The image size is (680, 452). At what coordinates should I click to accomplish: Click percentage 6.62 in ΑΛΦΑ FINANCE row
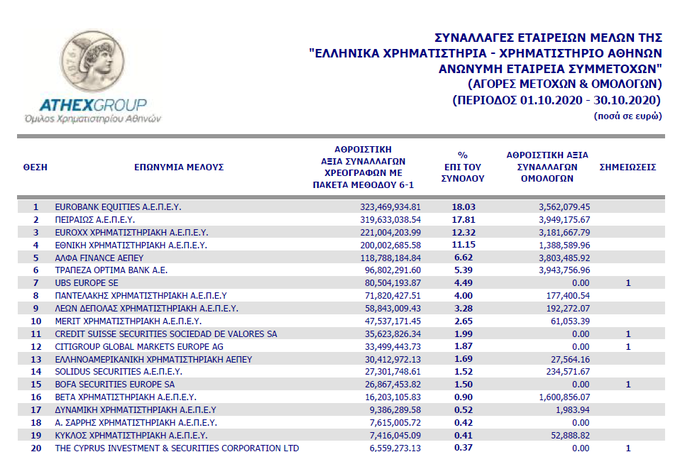coord(464,257)
